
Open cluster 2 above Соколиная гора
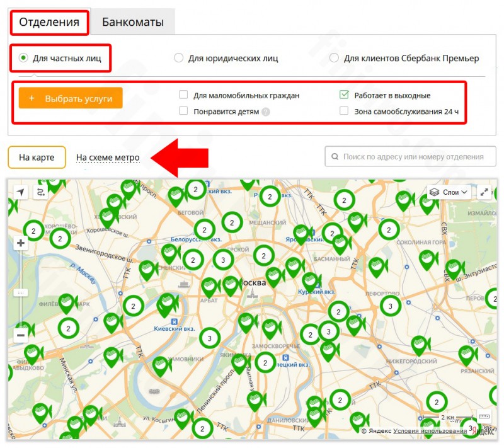click(389, 229)
